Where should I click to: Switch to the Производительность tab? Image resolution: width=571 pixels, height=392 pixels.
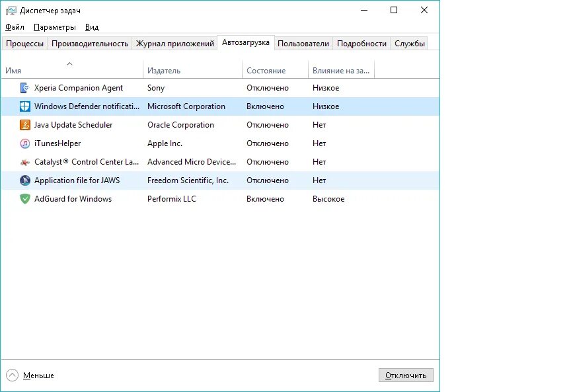click(90, 44)
